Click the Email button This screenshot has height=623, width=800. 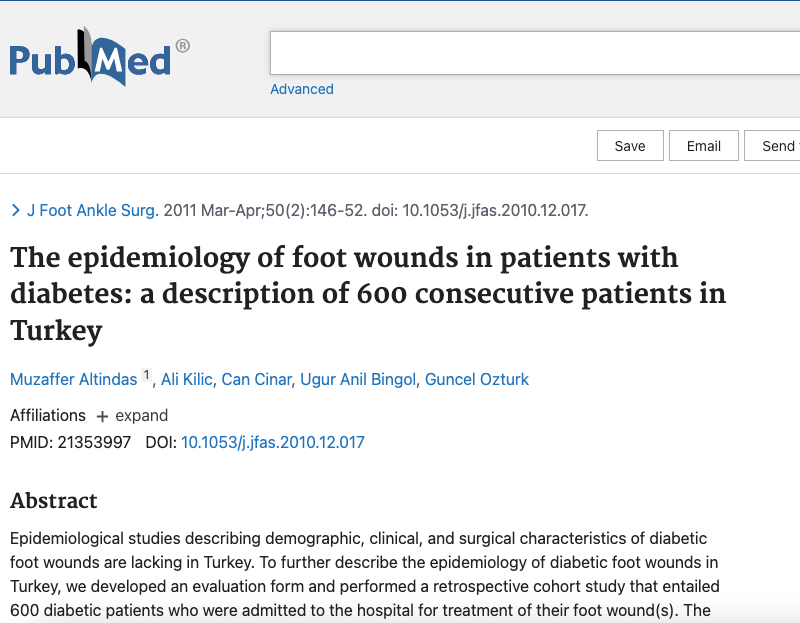pos(704,146)
